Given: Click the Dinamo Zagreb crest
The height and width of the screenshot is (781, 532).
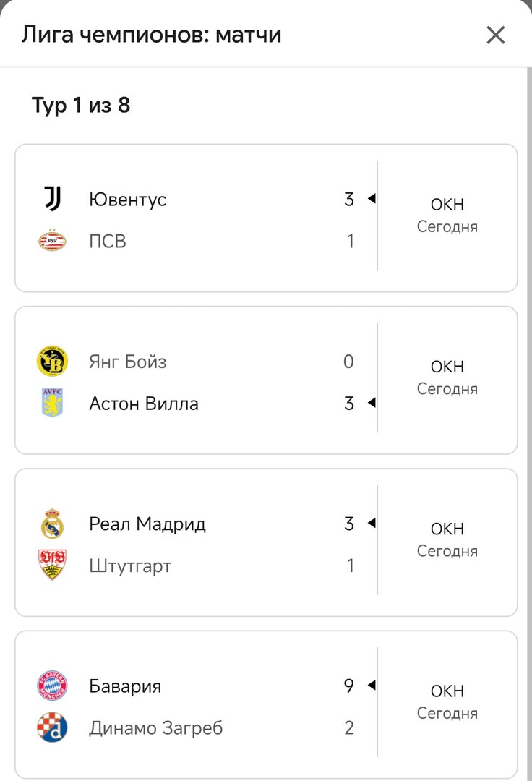Looking at the screenshot, I should click(x=52, y=727).
